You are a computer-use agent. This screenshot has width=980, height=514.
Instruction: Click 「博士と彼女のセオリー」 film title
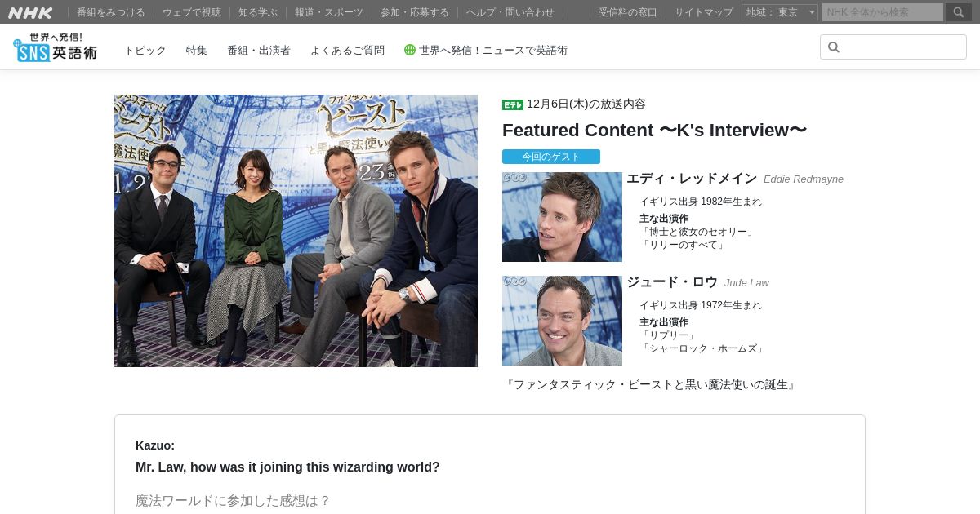click(697, 233)
